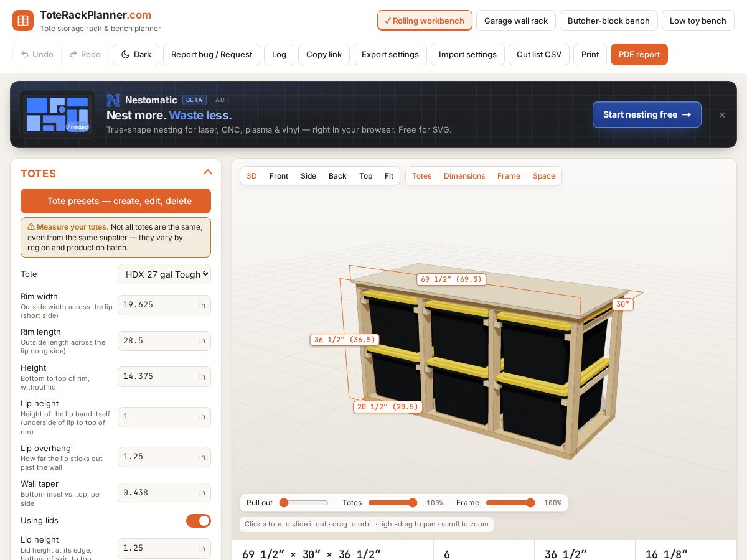Switch to Side view

tap(308, 176)
